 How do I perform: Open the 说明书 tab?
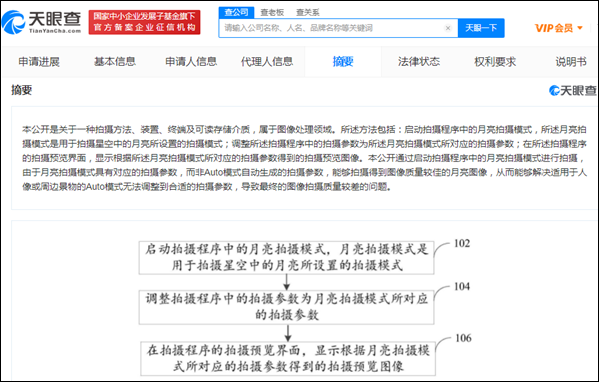click(571, 61)
